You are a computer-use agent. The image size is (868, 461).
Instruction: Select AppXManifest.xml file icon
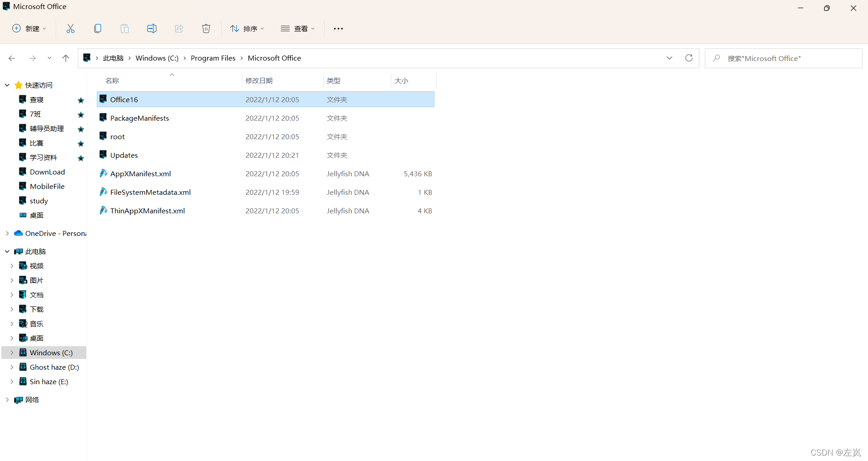pyautogui.click(x=103, y=173)
